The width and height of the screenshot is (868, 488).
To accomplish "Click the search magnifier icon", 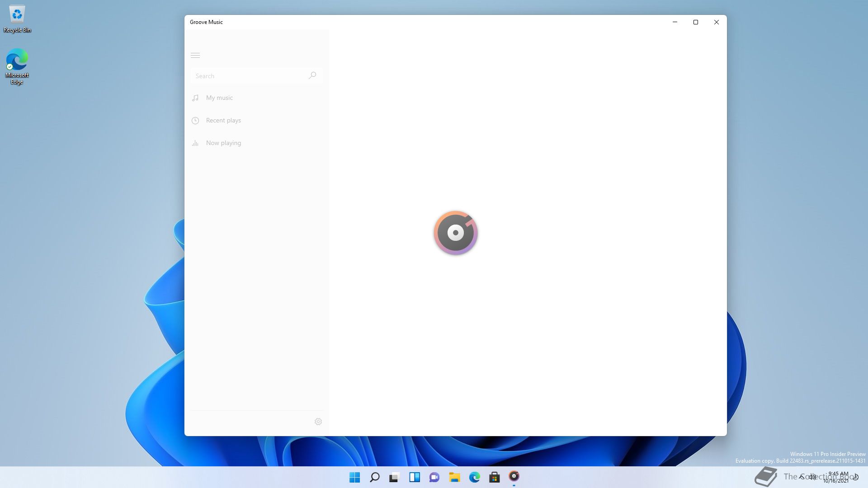I will coord(312,75).
